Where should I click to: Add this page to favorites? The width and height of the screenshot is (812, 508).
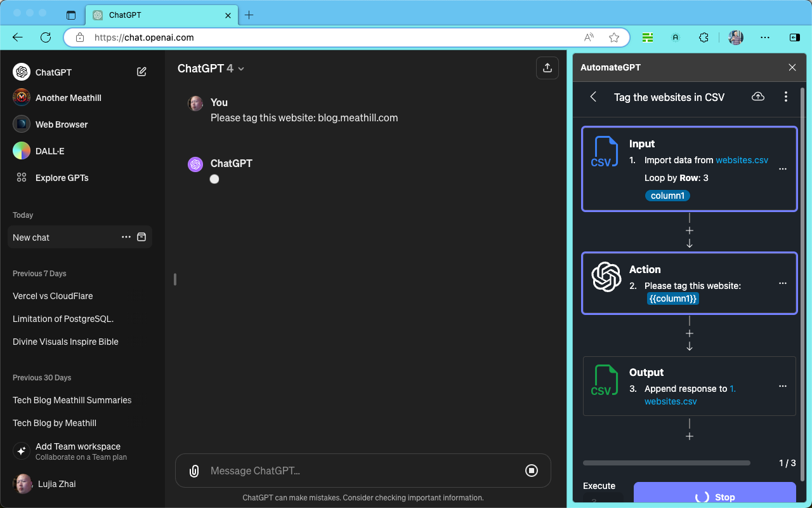coord(614,37)
